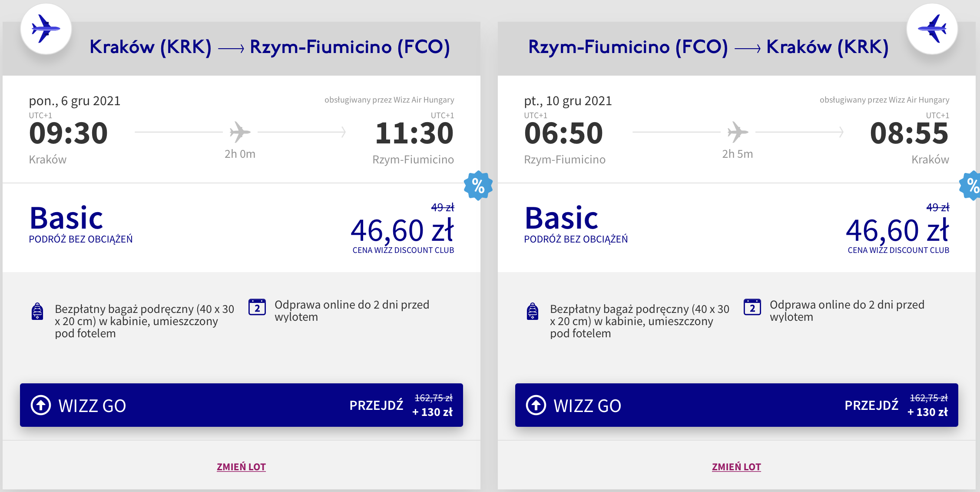Click the gray plane icon on Rome–Kraków timeline
This screenshot has height=492, width=980.
coord(738,132)
